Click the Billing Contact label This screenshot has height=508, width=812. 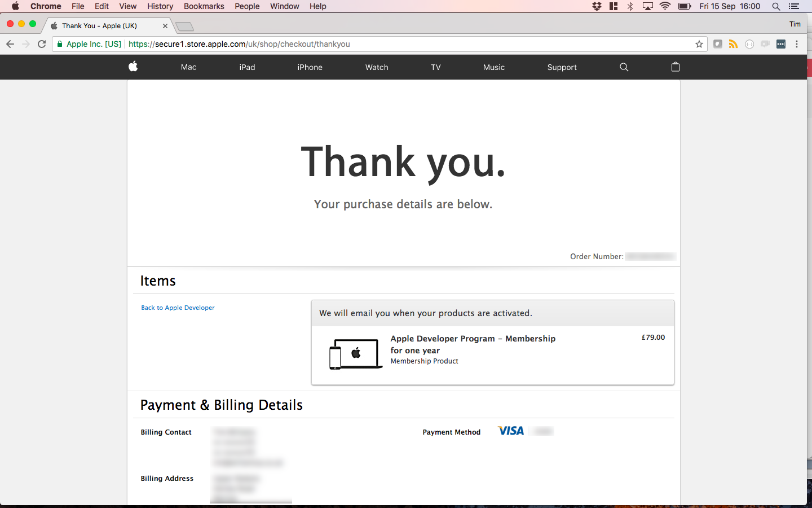(x=166, y=432)
